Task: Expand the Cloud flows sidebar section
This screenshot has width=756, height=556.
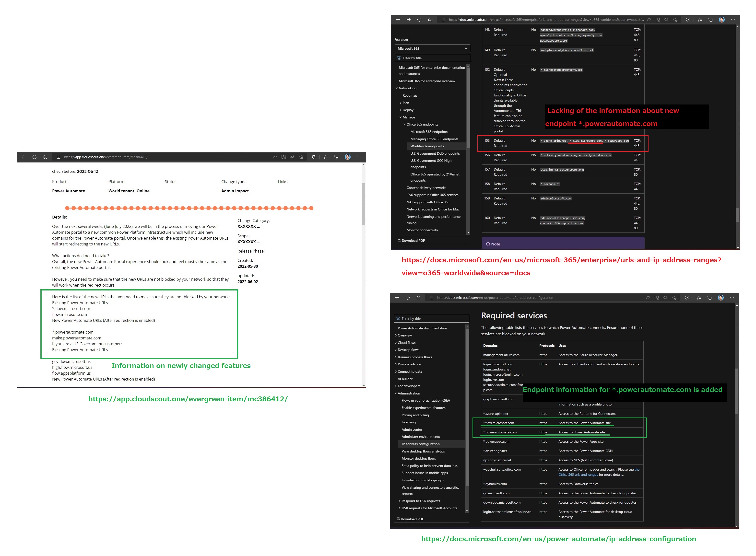Action: pyautogui.click(x=406, y=343)
